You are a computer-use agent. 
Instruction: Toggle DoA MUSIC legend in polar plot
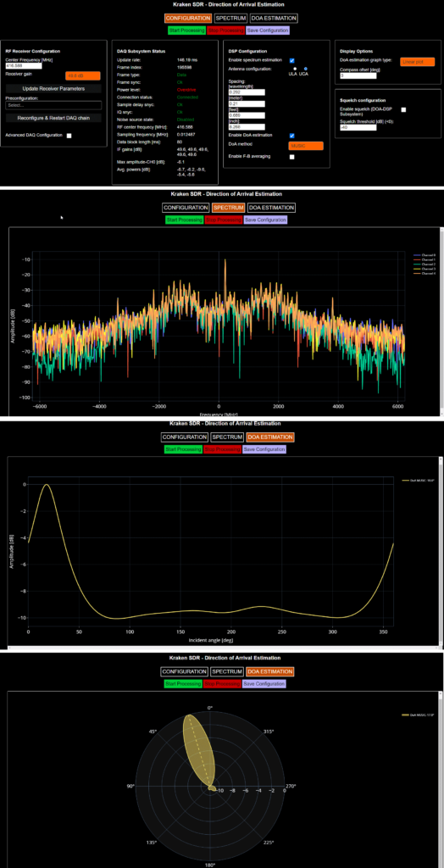(x=419, y=715)
